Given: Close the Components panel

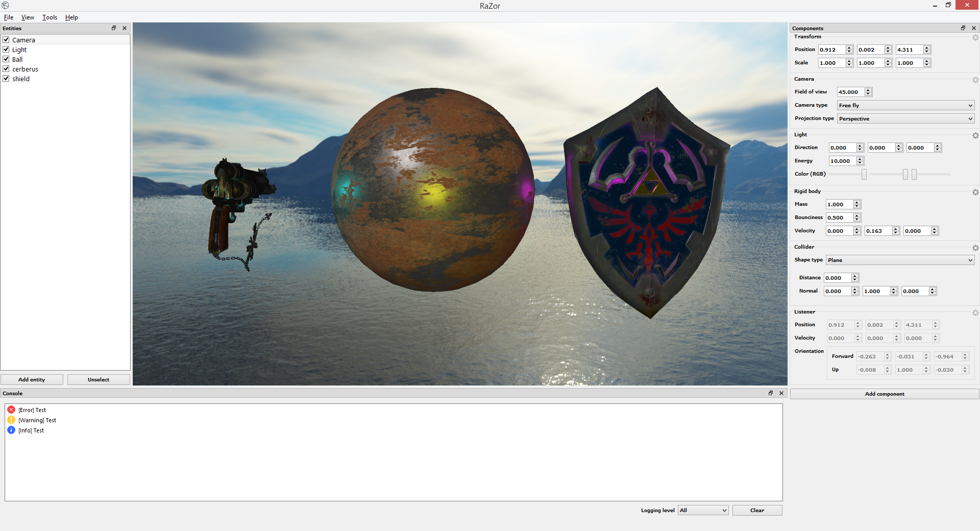Looking at the screenshot, I should tap(974, 28).
